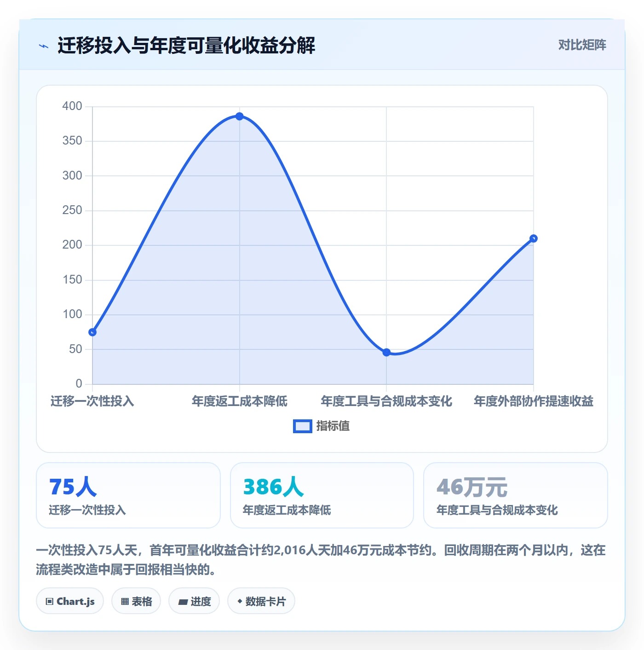Click the y-axis value 400
Viewport: 644px width, 650px height.
72,106
